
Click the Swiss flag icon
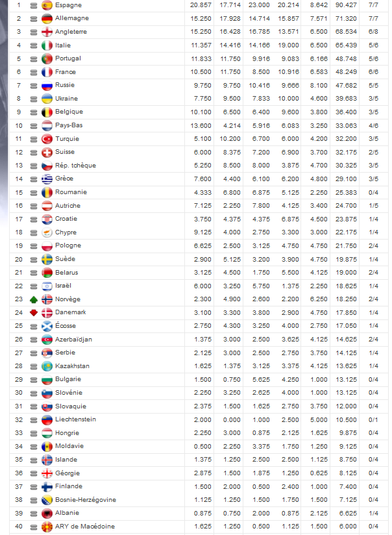click(x=47, y=152)
